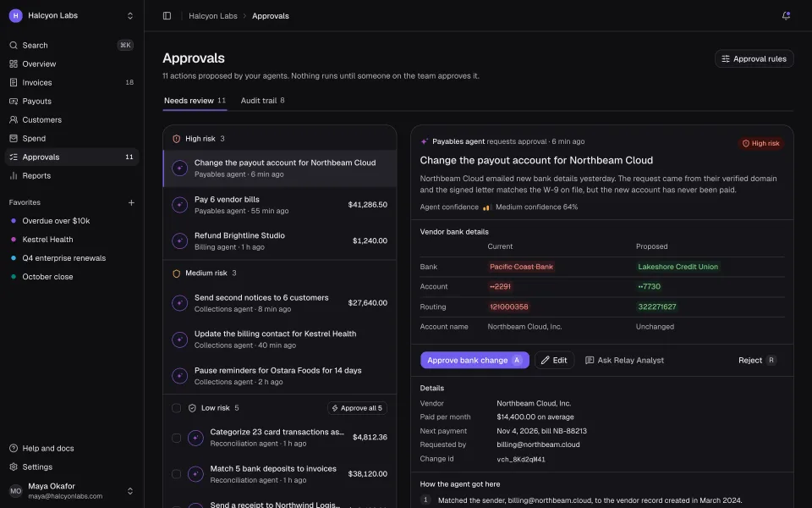Screen dimensions: 812x508
Task: Click the Low risk shield icon
Action: (x=192, y=408)
